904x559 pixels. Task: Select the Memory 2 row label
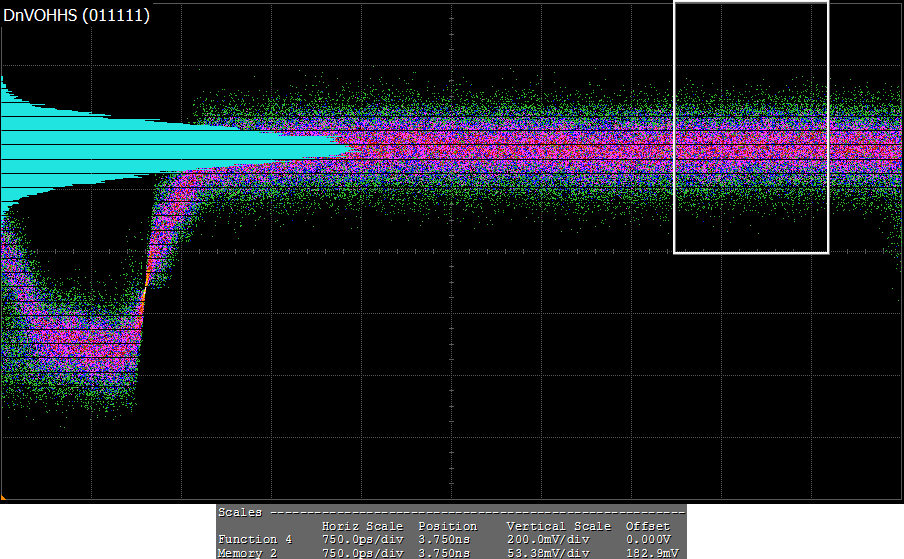pyautogui.click(x=248, y=552)
